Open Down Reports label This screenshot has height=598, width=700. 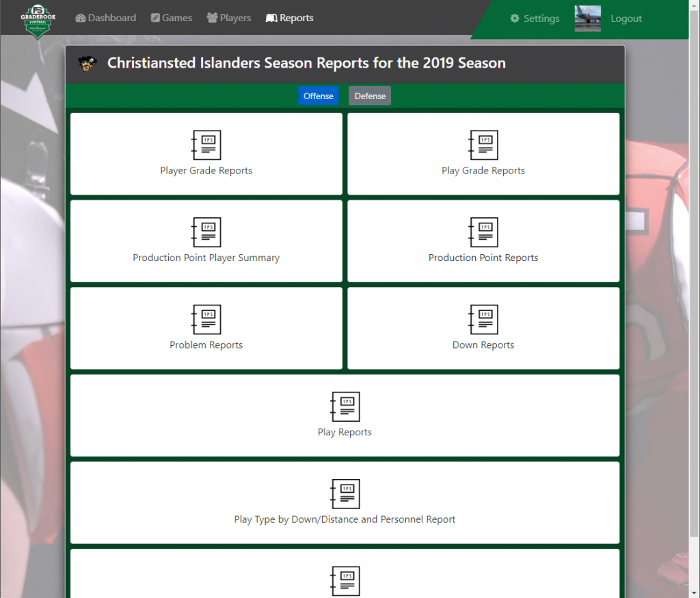(x=483, y=345)
